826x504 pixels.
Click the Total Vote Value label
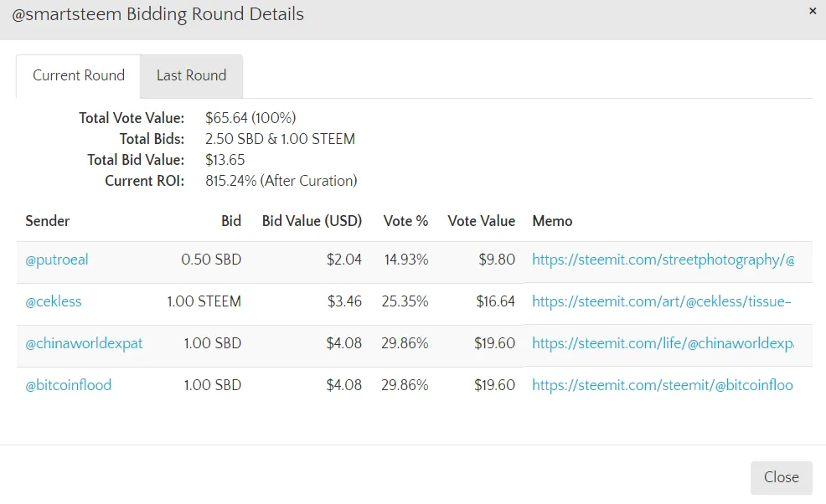pos(132,118)
